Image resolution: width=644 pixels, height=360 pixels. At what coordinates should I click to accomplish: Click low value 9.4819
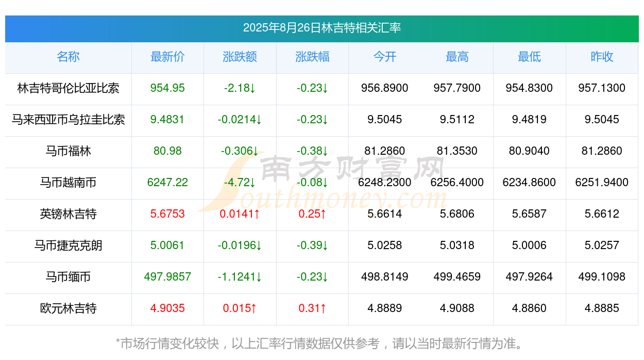click(x=529, y=120)
